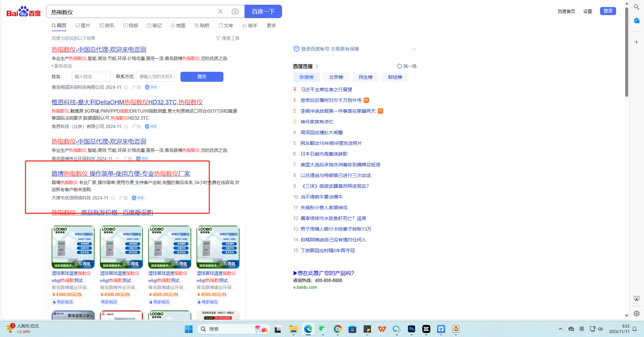Click the 输入姓名 name input field

(91, 77)
